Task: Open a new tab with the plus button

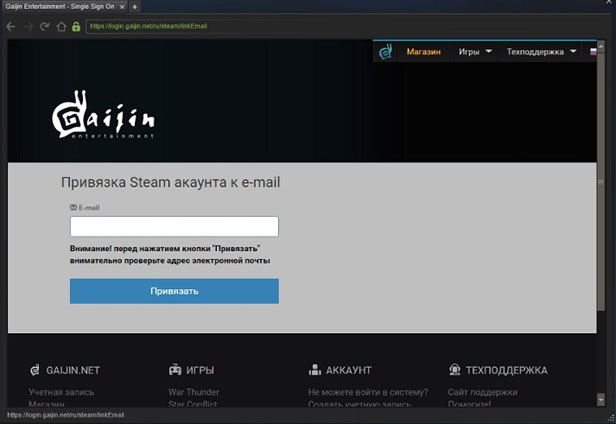Action: point(134,7)
